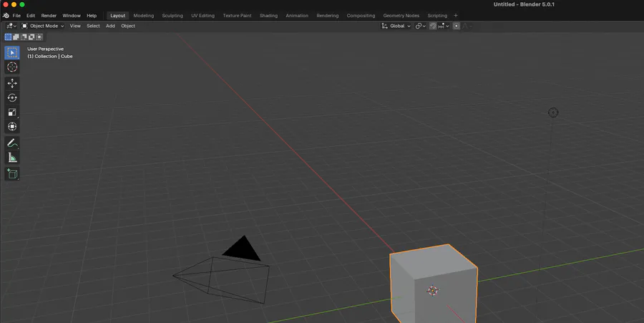This screenshot has height=323, width=644.
Task: Switch to the Rendering workspace tab
Action: pos(327,16)
